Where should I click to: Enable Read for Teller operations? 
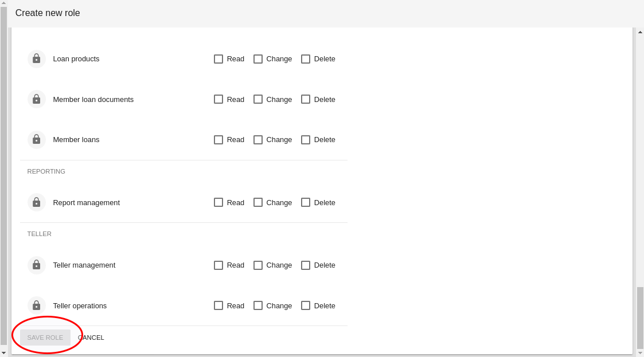pos(218,305)
